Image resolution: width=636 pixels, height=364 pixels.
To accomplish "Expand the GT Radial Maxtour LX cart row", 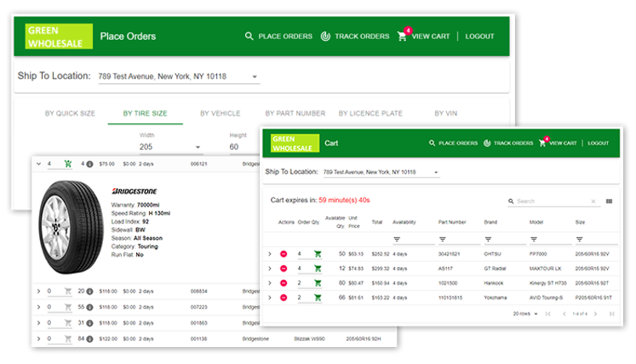I will tap(270, 269).
